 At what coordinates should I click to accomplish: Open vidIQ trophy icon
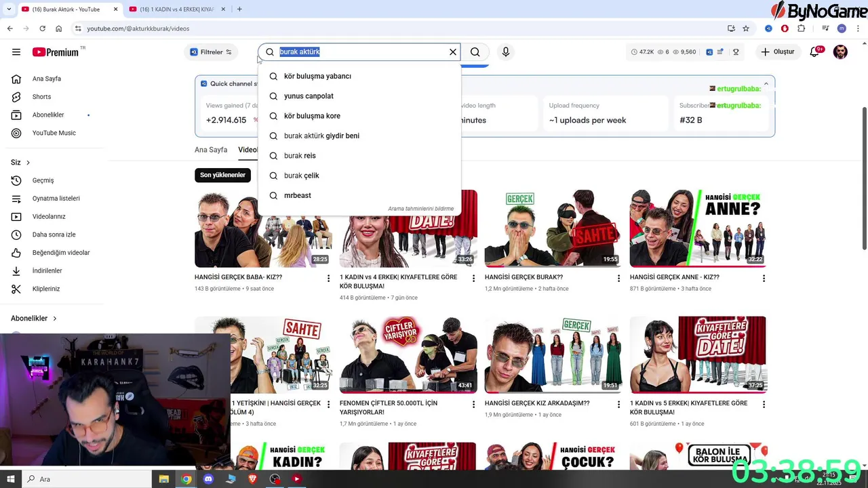(x=736, y=52)
